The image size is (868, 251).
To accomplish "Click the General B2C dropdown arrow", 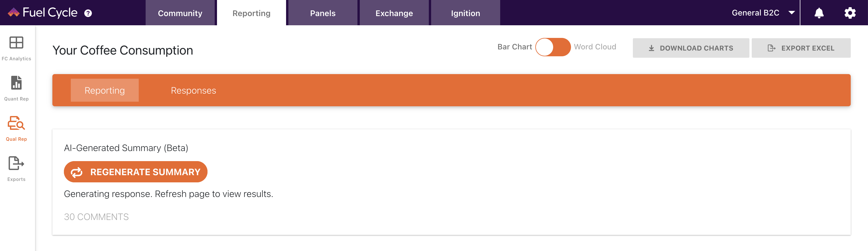I will [791, 13].
